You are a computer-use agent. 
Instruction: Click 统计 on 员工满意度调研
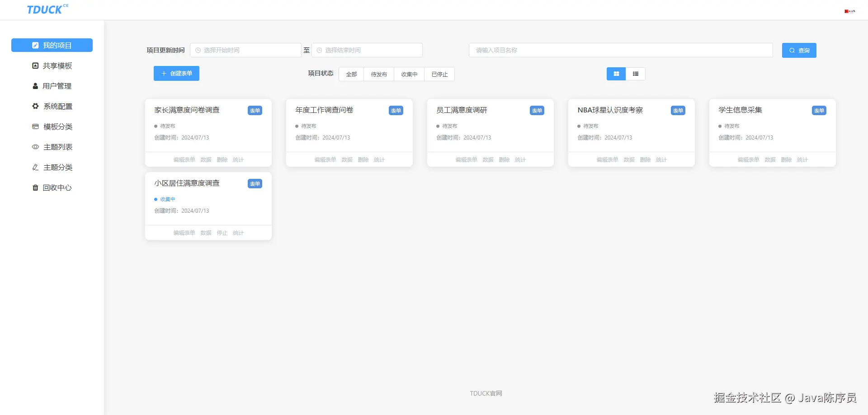coord(520,160)
